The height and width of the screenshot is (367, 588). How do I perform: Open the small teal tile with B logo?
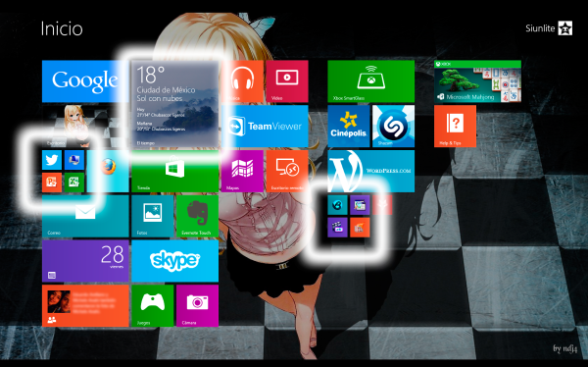coord(337,205)
